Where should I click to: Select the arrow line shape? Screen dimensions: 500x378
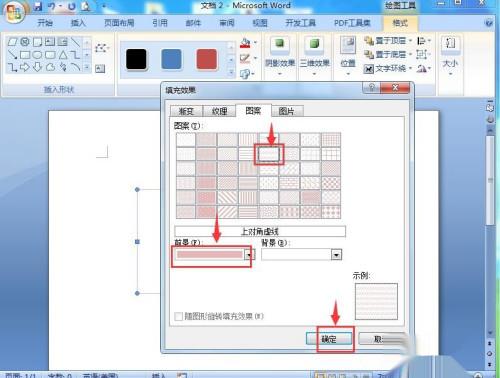tap(13, 54)
